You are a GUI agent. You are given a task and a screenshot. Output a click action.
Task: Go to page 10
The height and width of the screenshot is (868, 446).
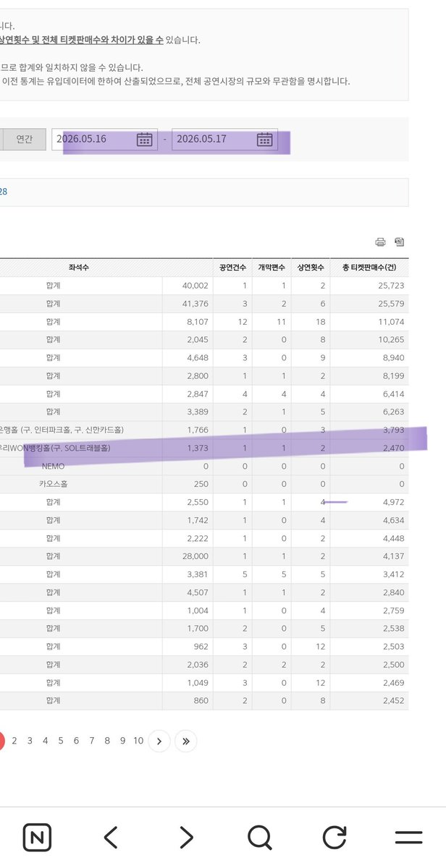pos(138,741)
